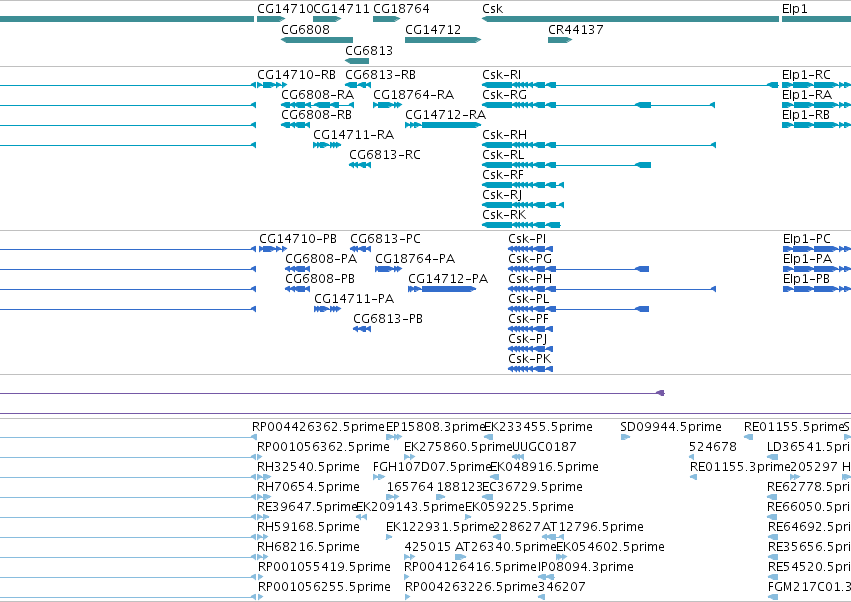Viewport: 851px width, 602px height.
Task: Click the RP001056255.5prime EST label
Action: pos(324,588)
